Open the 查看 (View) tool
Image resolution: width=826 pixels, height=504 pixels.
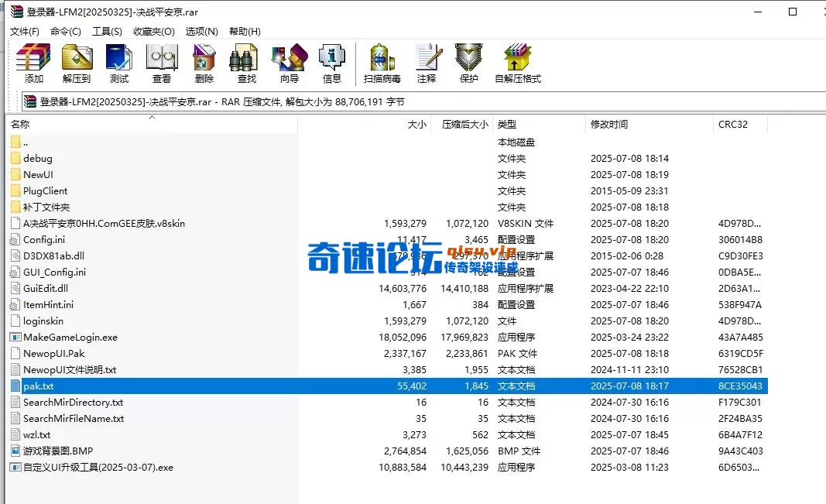pos(161,62)
